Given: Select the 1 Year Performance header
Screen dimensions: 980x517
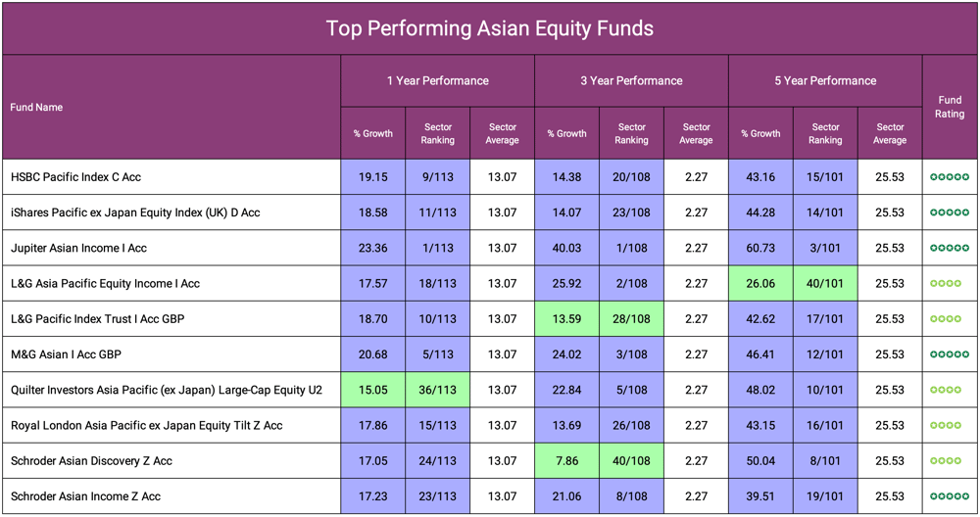Looking at the screenshot, I should [437, 80].
